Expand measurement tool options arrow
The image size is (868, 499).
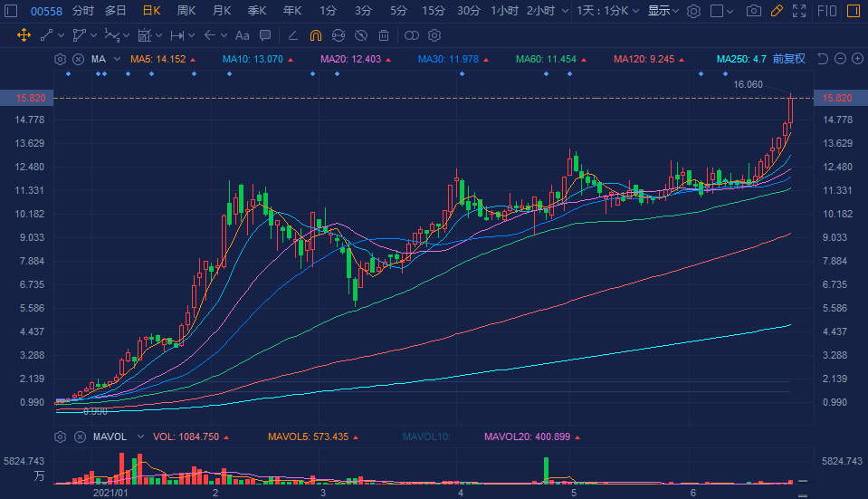159,35
